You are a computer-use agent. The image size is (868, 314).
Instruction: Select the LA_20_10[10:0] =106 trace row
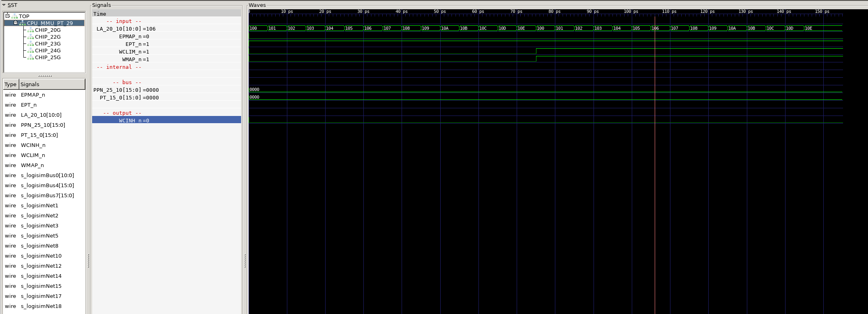click(x=167, y=29)
